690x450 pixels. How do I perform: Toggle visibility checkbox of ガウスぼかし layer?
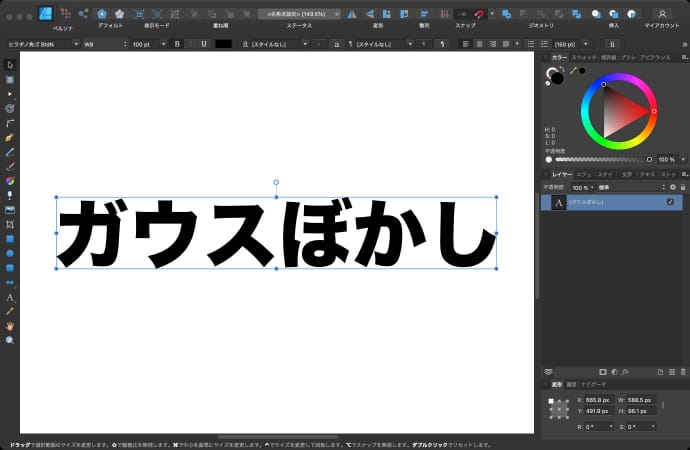coord(670,202)
